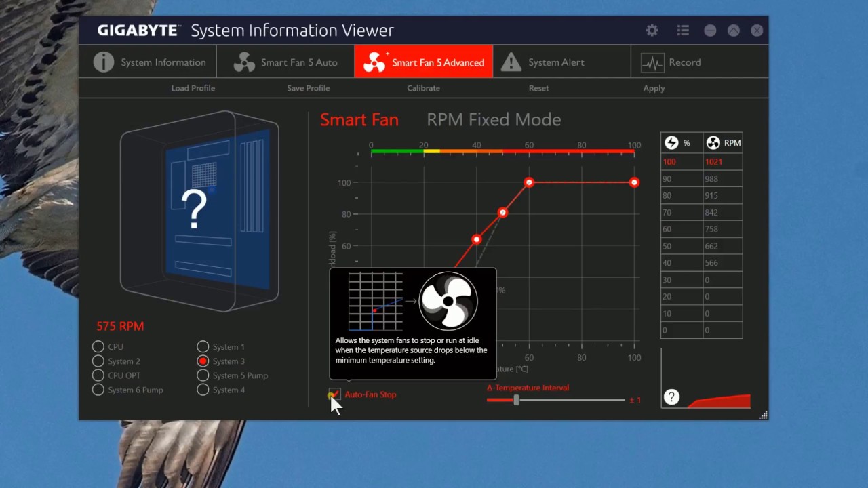Click the resize grip at window corner
The width and height of the screenshot is (868, 488).
(x=763, y=415)
